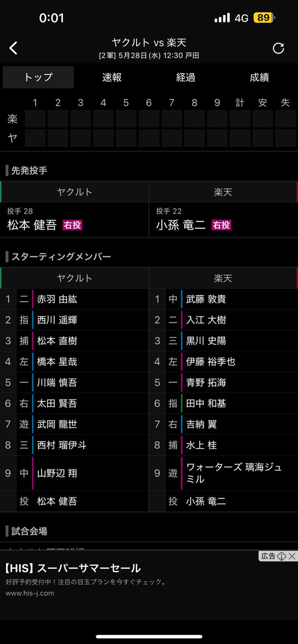Select player 水上 桂
This screenshot has width=298, height=644.
[201, 445]
